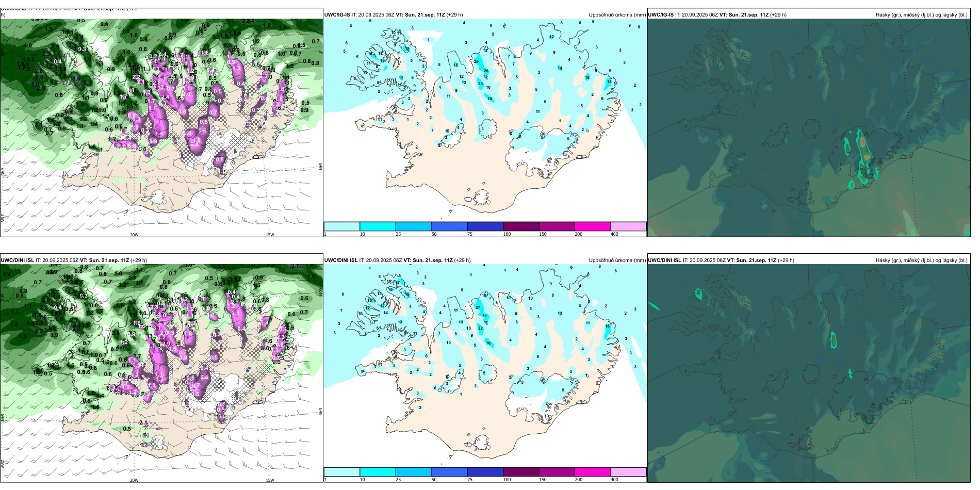The width and height of the screenshot is (980, 490).
Task: Pick the 50–75 mm blue swatch in IG-IS legend
Action: [x=449, y=226]
